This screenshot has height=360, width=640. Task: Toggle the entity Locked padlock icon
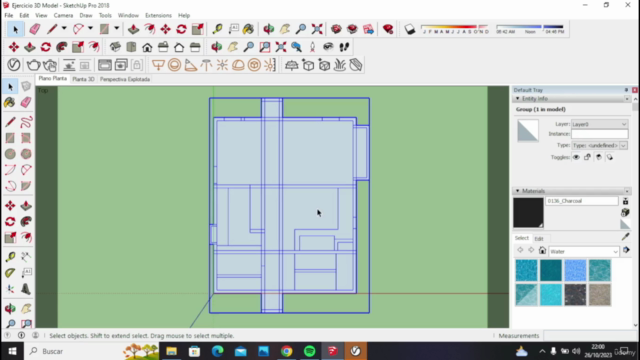click(x=587, y=157)
